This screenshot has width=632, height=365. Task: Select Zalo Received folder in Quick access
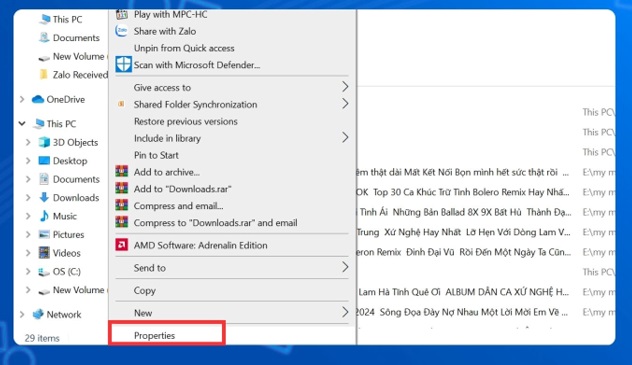pyautogui.click(x=80, y=75)
